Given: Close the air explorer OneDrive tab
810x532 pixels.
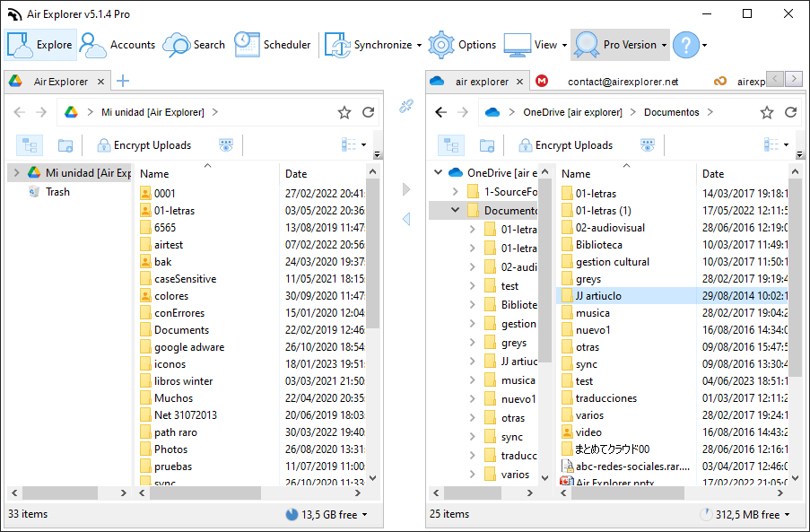Looking at the screenshot, I should pos(519,82).
